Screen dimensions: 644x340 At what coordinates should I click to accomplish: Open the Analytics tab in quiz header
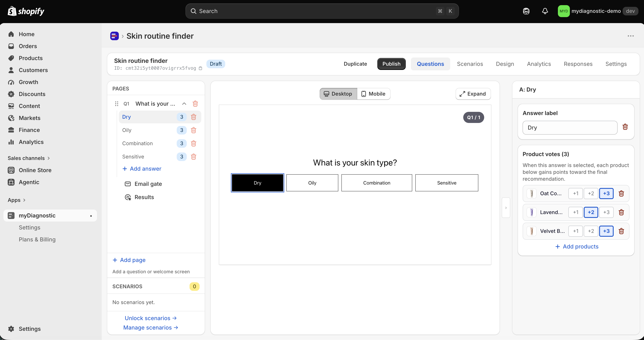tap(539, 64)
